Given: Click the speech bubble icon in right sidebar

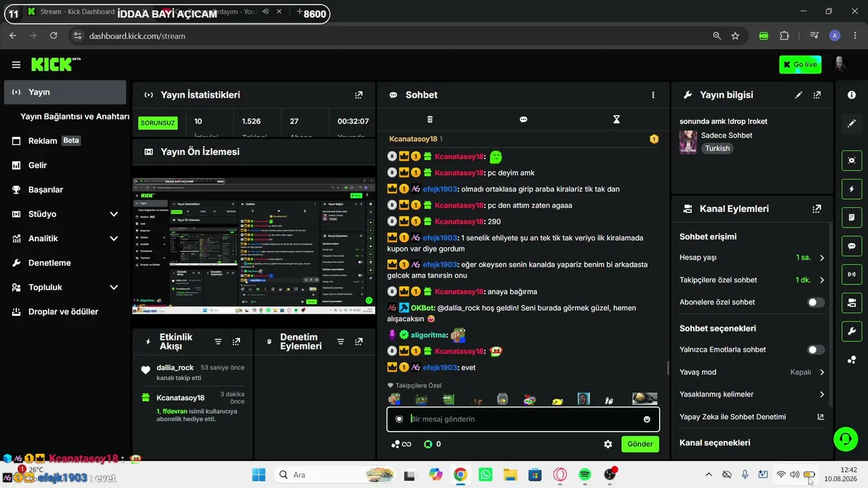Looking at the screenshot, I should pos(852,246).
